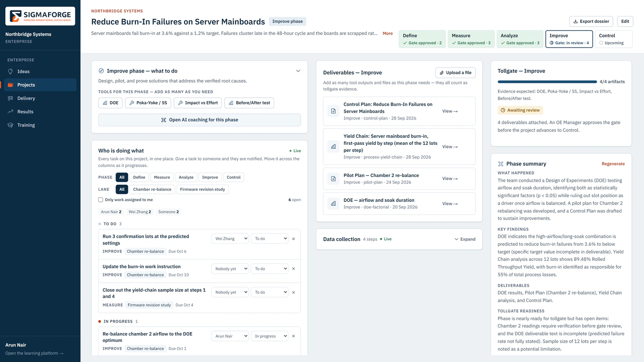Select the All phase filter
The image size is (644, 362).
(x=122, y=177)
